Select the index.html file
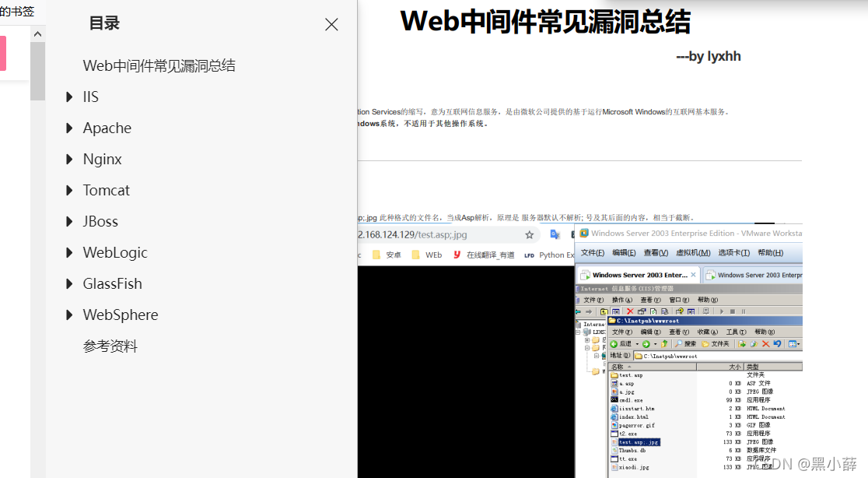Screen dimensions: 868x478 point(630,416)
